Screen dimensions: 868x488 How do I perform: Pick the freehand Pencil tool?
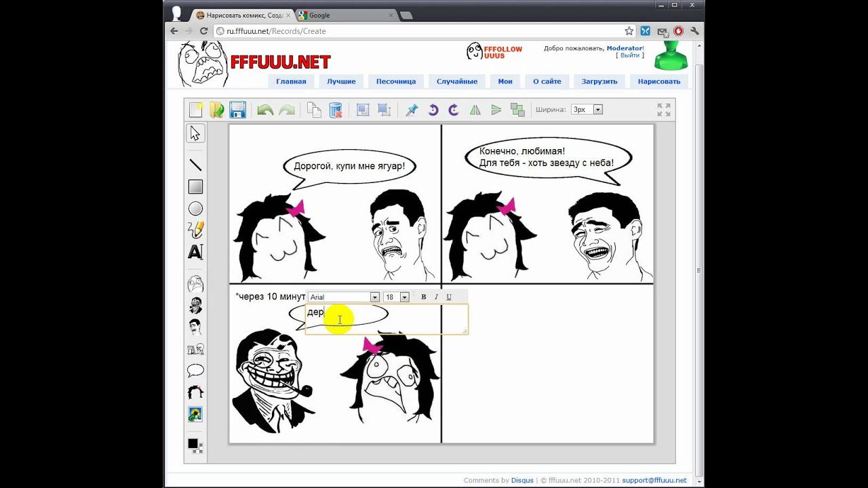point(195,230)
